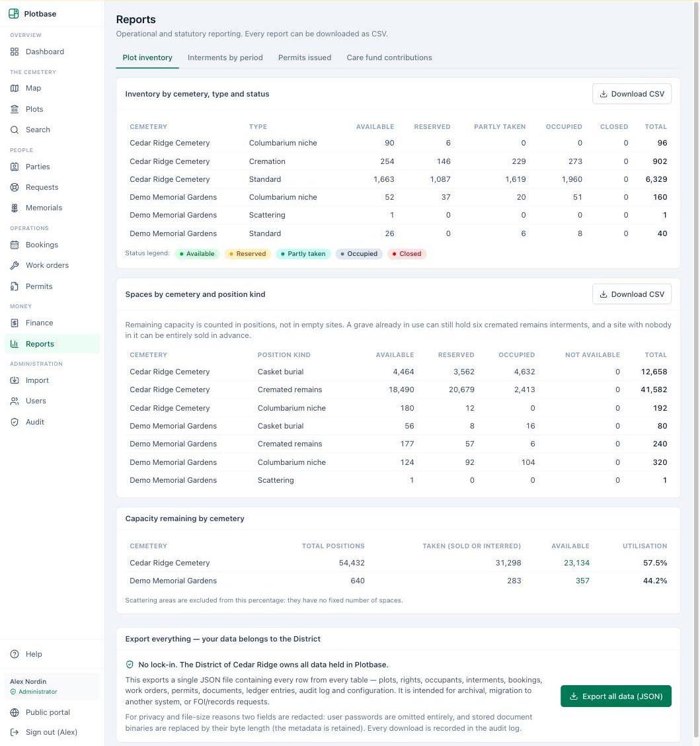
Task: Click the Users people icon
Action: (15, 401)
